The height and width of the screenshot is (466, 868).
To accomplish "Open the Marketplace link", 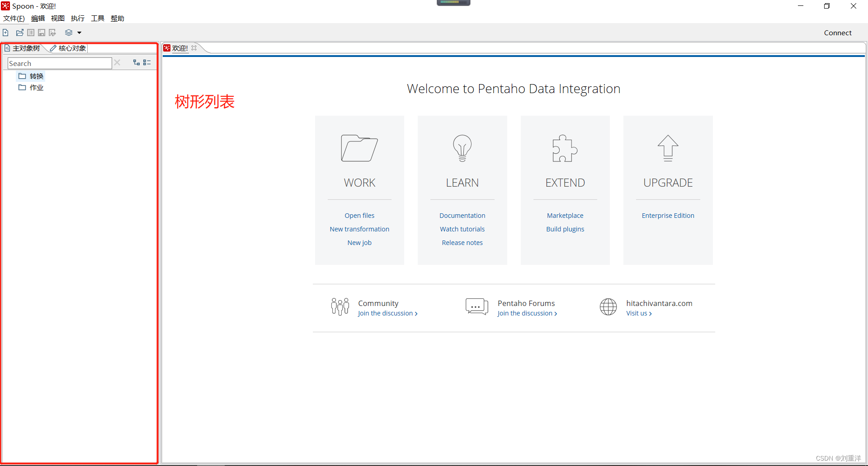I will pyautogui.click(x=565, y=216).
